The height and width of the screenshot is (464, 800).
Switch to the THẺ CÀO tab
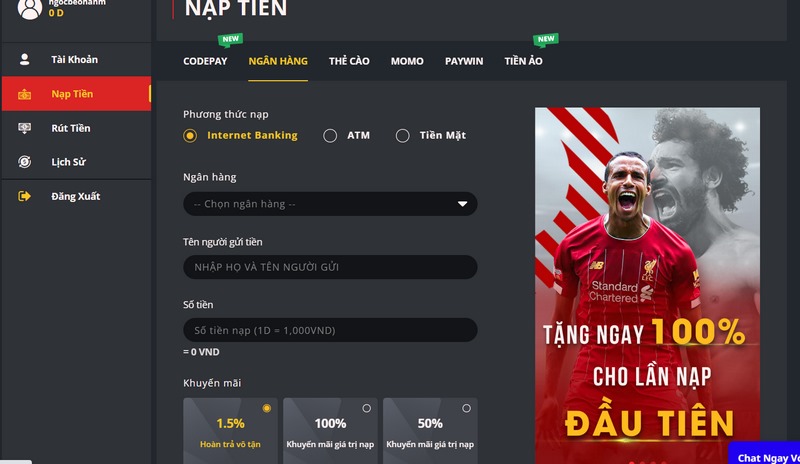click(349, 61)
